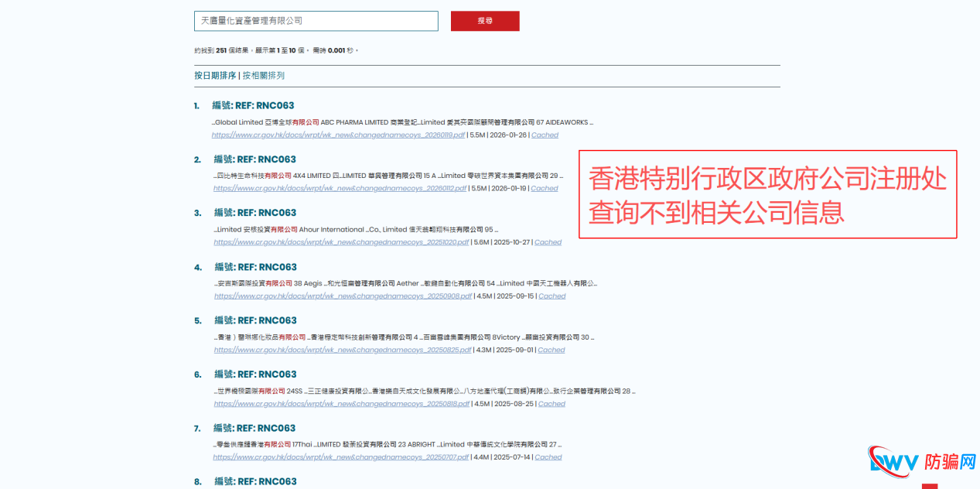The width and height of the screenshot is (980, 489).
Task: Click Cached link for the 2025-08-25 result
Action: click(x=551, y=403)
